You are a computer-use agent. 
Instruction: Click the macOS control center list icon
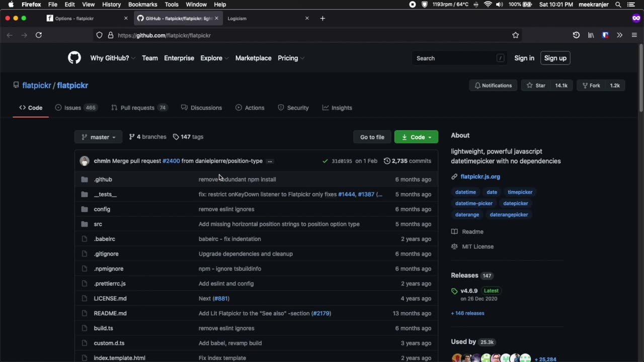(x=631, y=5)
